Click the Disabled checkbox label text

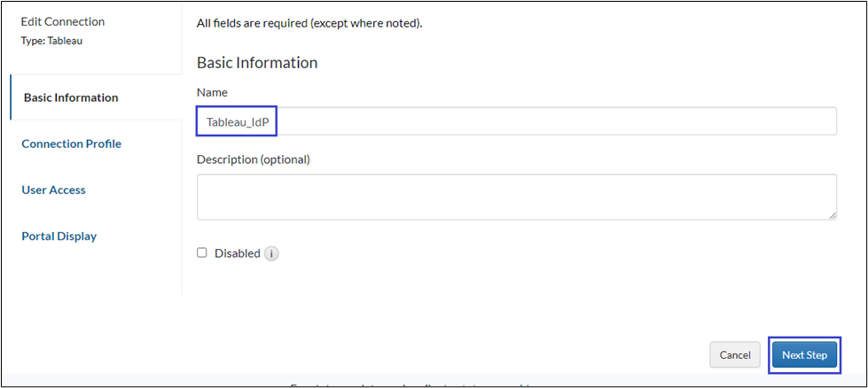pos(237,253)
